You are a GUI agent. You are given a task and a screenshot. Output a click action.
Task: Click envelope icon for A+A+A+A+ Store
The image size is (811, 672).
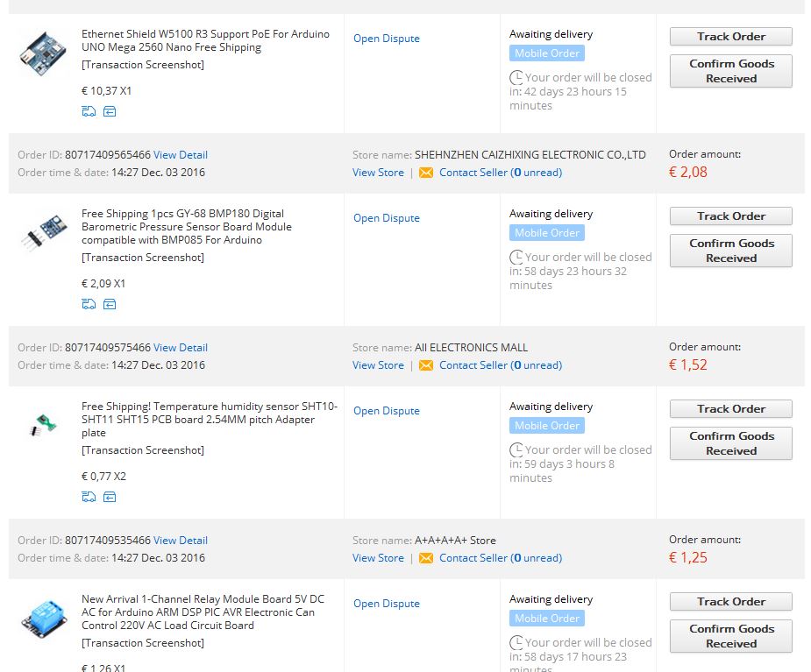coord(426,558)
